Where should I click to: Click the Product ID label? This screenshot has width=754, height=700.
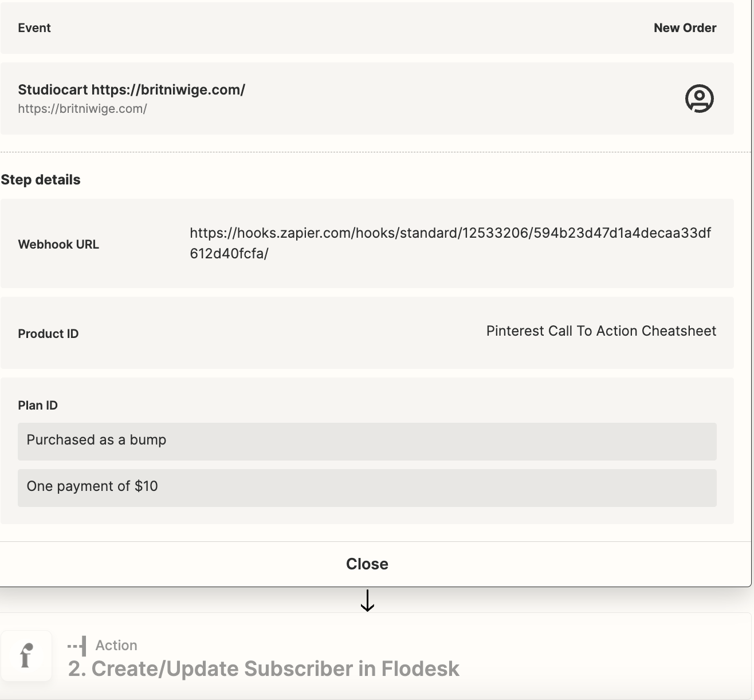pos(48,334)
